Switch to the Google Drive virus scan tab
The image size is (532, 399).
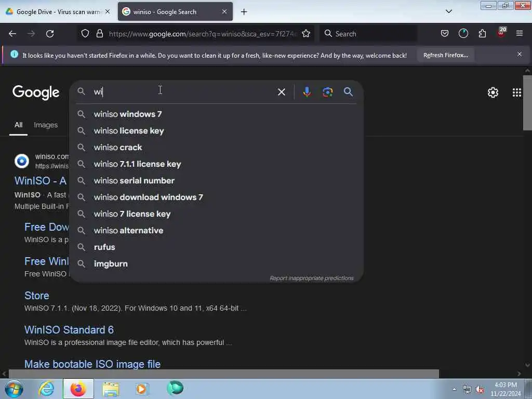coord(58,11)
